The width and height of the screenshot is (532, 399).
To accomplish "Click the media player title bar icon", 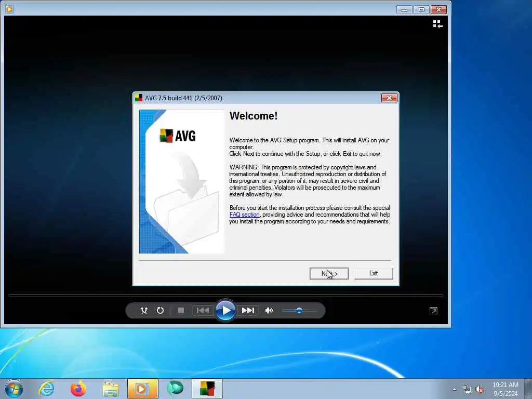I will 9,9.
